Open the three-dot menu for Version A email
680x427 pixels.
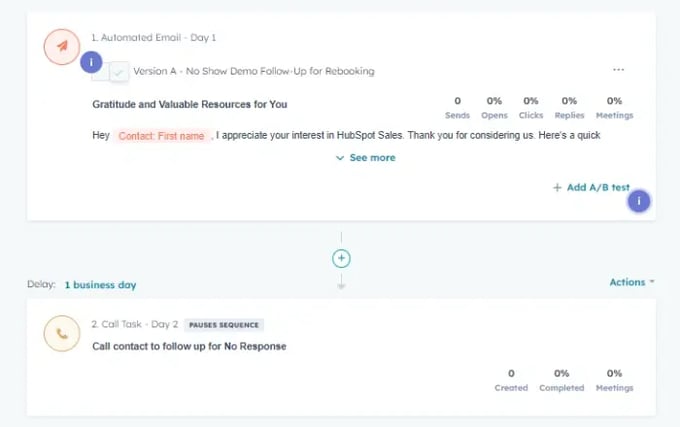(618, 70)
